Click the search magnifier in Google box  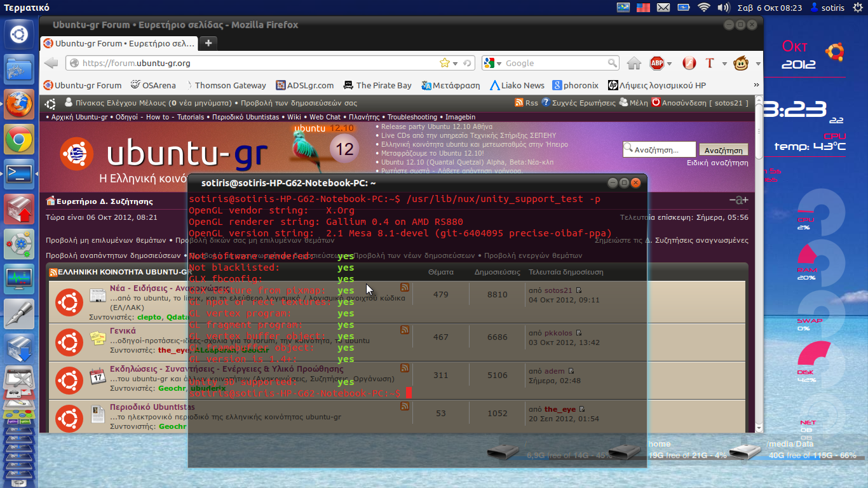tap(612, 63)
